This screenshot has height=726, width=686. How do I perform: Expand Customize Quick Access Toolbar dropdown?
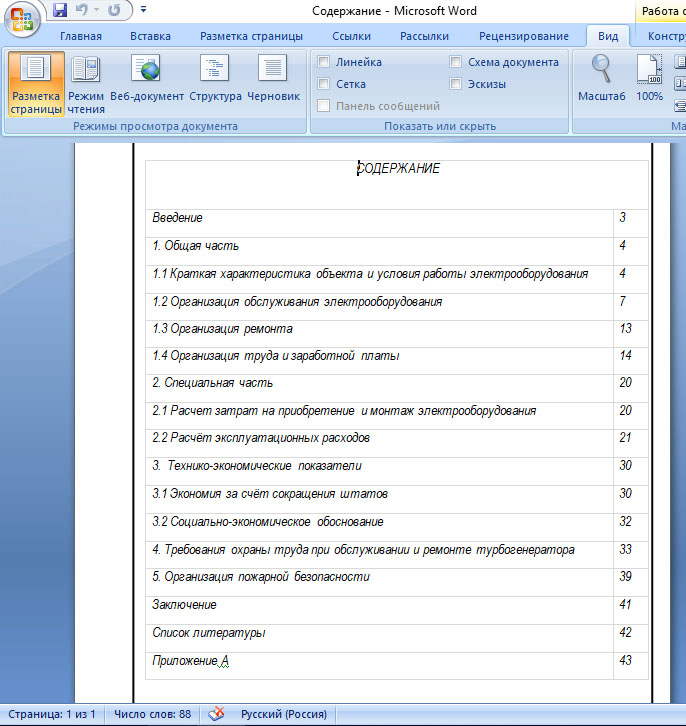pos(143,10)
